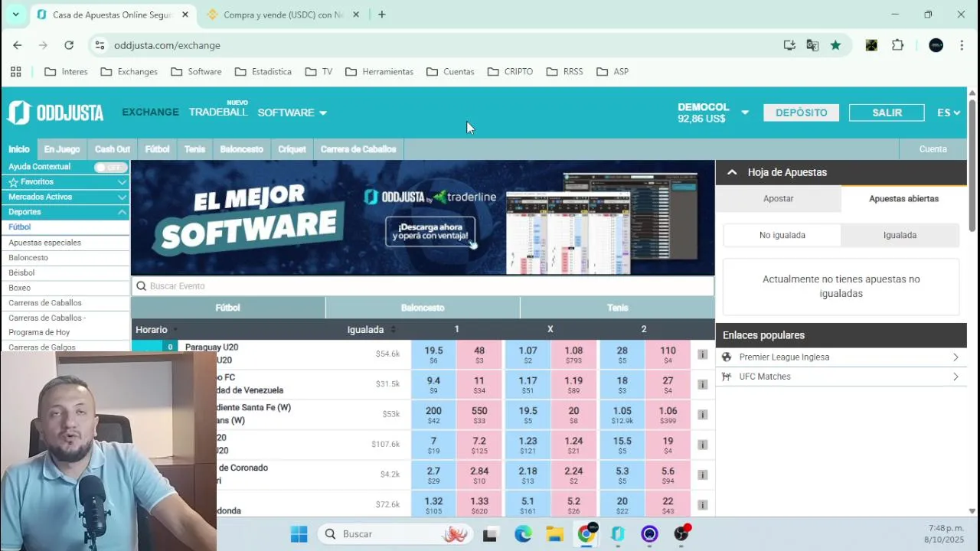Open TRADEBALL link
Screen dimensions: 980x551
[x=218, y=112]
